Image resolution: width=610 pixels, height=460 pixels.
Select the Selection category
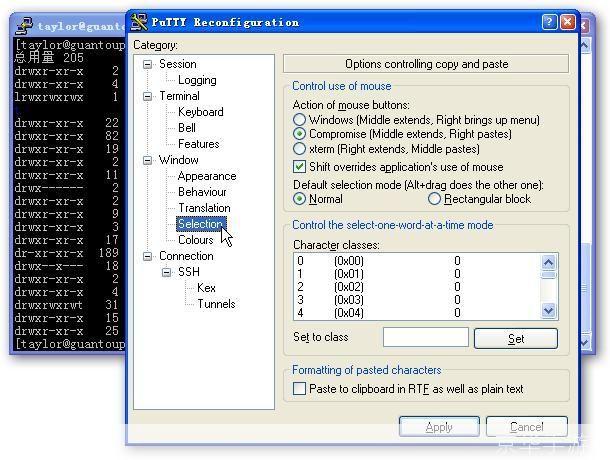point(200,224)
